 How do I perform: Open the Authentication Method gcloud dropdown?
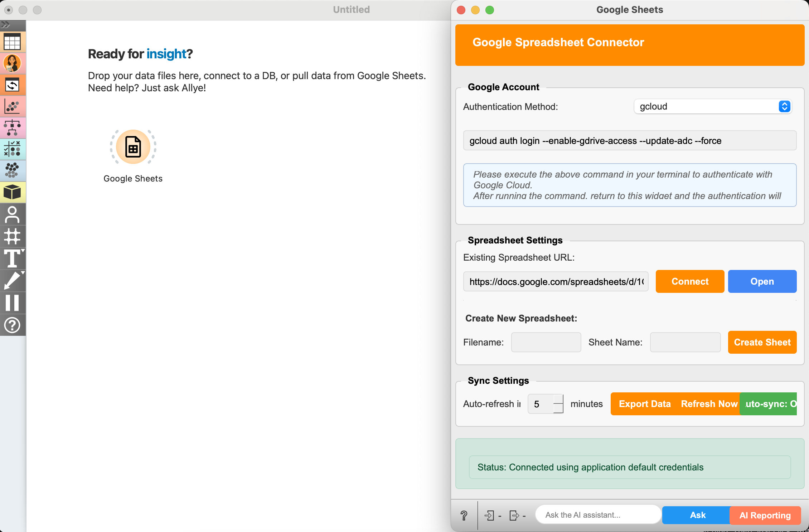coord(713,107)
